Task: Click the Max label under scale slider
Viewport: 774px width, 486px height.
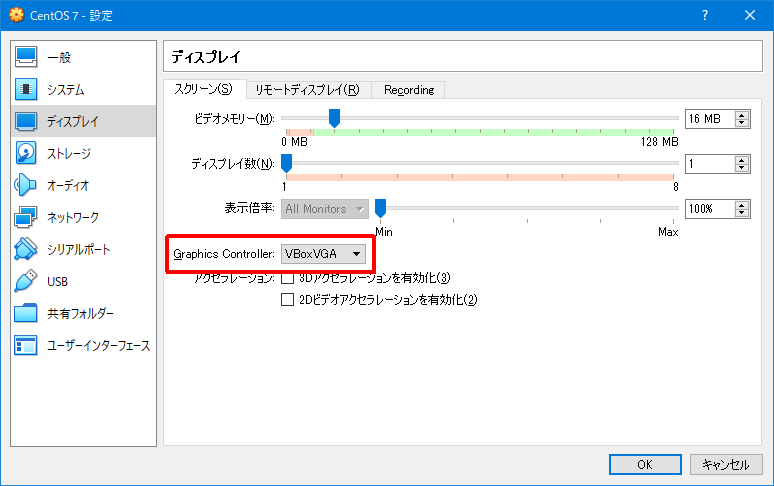Action: click(668, 232)
